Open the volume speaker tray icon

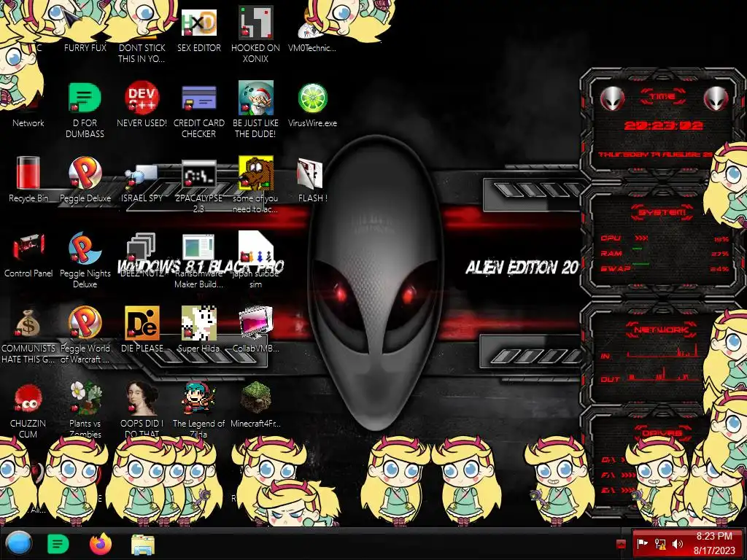678,543
